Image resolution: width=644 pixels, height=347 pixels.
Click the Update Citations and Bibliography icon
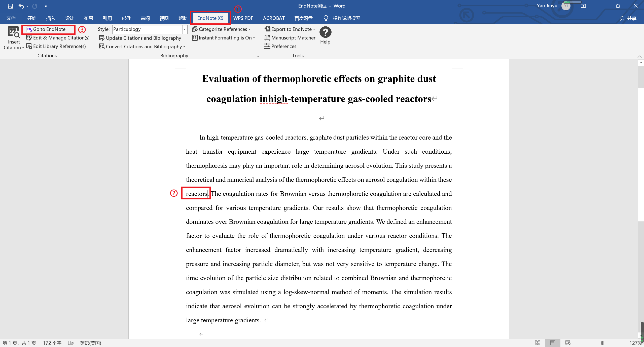click(x=101, y=38)
